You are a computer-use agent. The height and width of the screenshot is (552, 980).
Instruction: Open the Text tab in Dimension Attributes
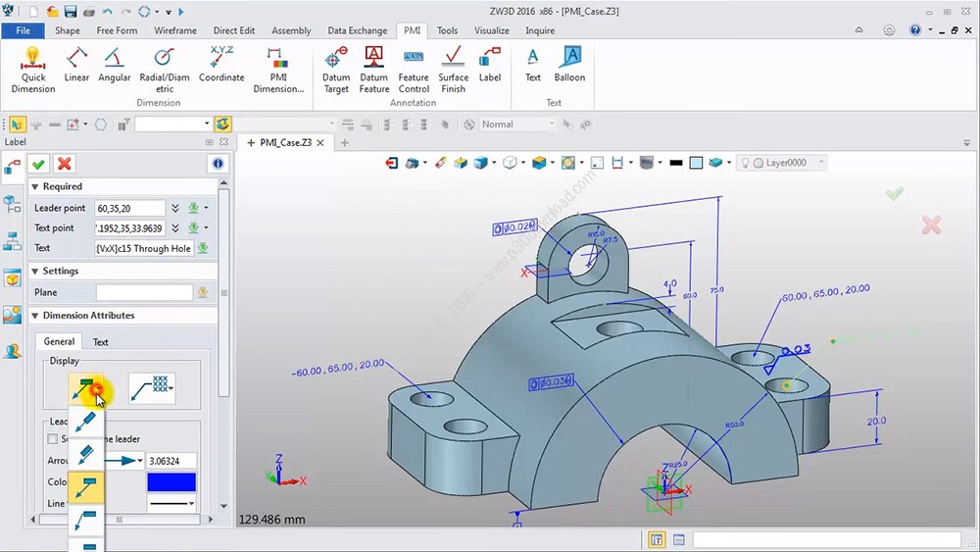tap(100, 342)
